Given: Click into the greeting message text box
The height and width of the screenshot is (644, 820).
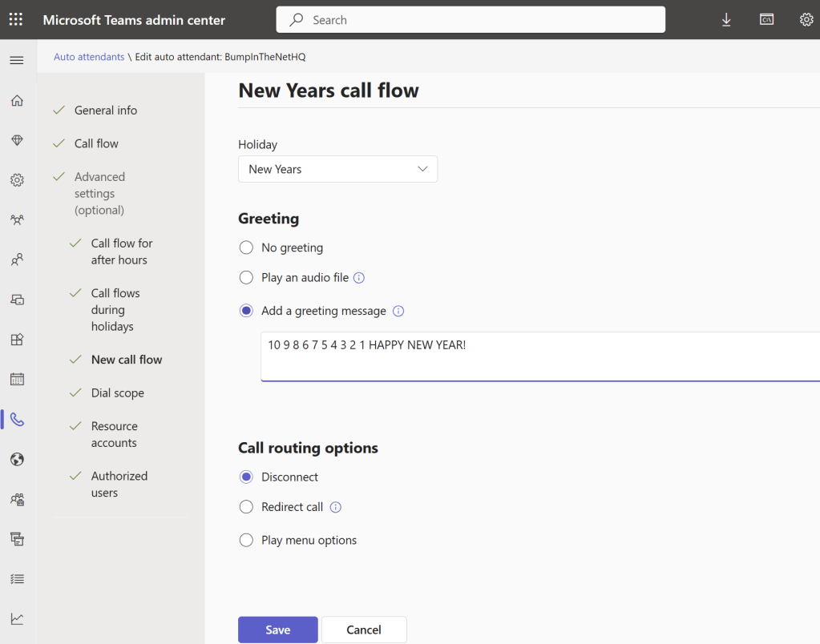Looking at the screenshot, I should point(537,356).
